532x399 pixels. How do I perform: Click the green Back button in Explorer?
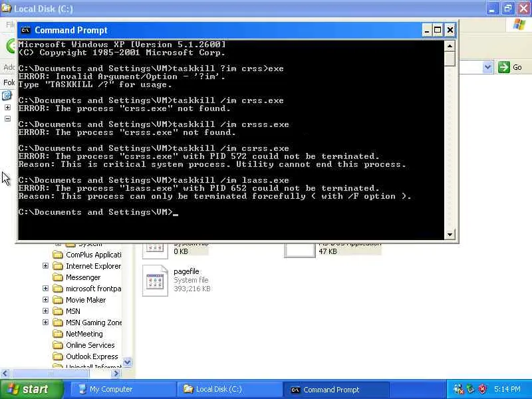11,46
